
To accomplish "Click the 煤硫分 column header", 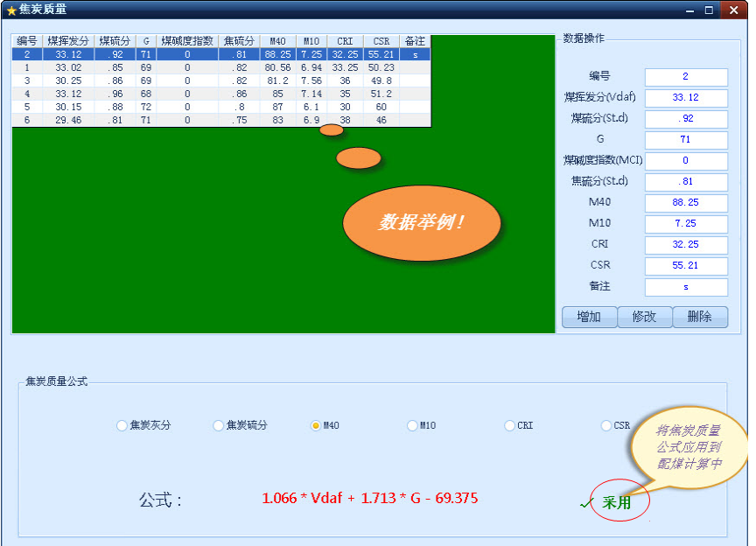I will coord(115,41).
